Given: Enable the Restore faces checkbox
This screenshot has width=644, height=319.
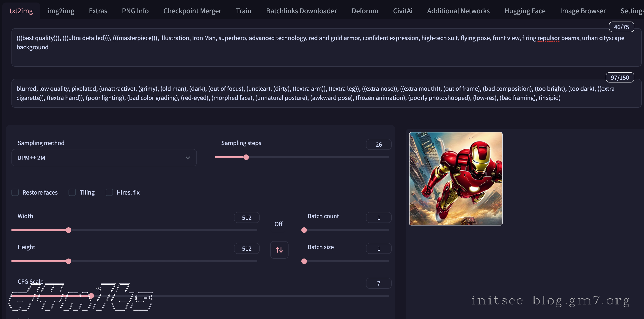Looking at the screenshot, I should click(15, 192).
